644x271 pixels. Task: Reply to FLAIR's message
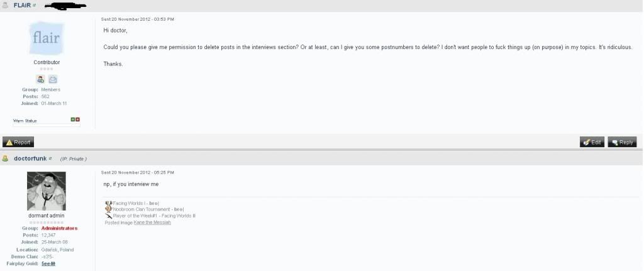pos(622,142)
